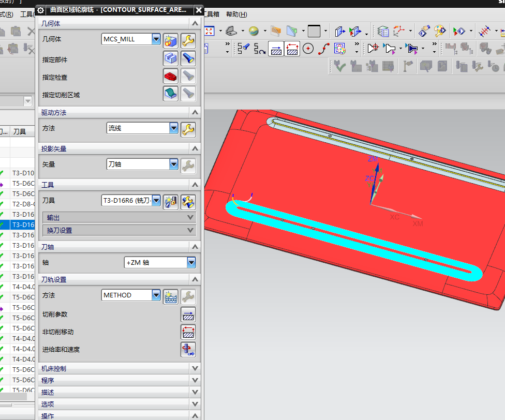Image resolution: width=505 pixels, height=420 pixels.
Task: Select the highlighted T3-D16 row
Action: pos(18,224)
